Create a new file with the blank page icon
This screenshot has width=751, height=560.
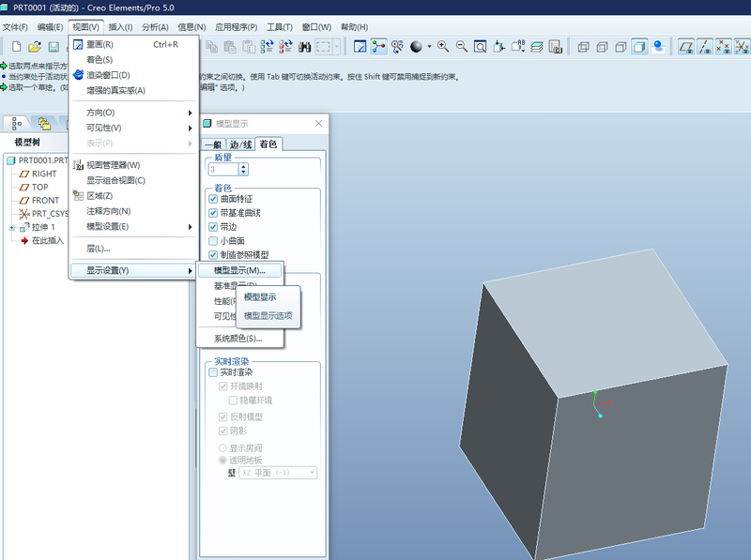pyautogui.click(x=16, y=46)
